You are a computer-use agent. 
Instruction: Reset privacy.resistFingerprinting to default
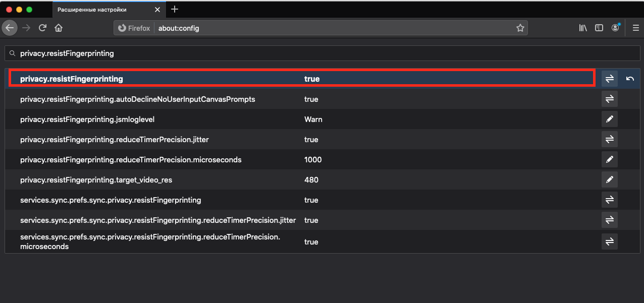[x=630, y=79]
